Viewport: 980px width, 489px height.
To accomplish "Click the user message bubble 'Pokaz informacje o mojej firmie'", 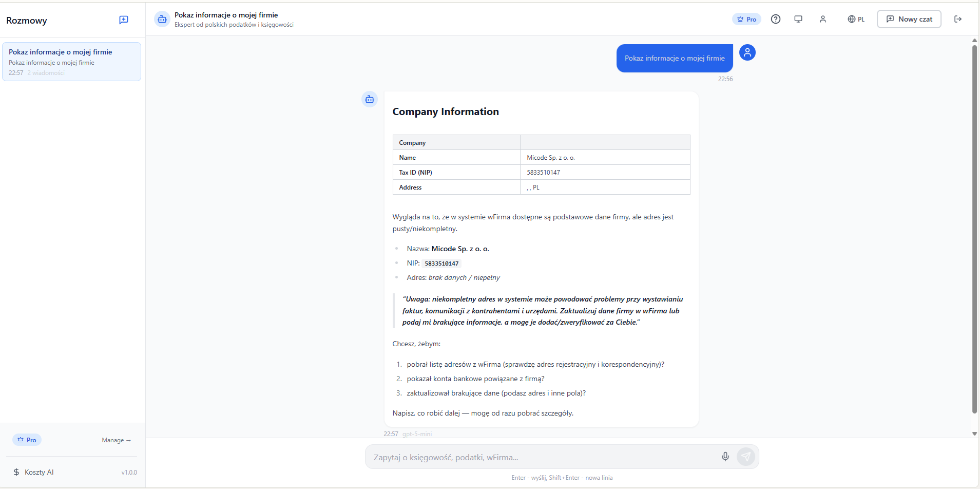I will click(x=675, y=58).
